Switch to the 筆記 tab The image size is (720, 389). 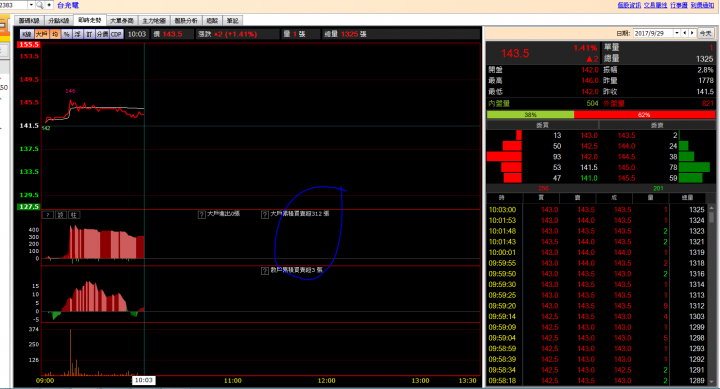[x=233, y=21]
